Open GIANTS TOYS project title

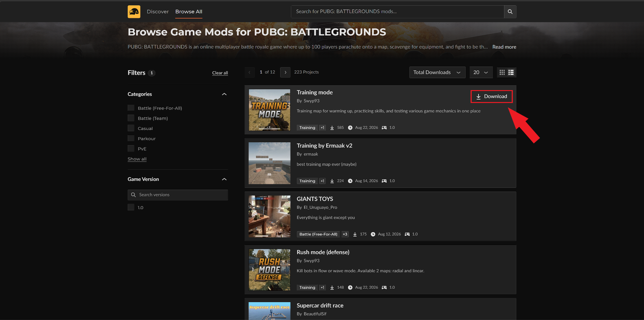[x=315, y=199]
